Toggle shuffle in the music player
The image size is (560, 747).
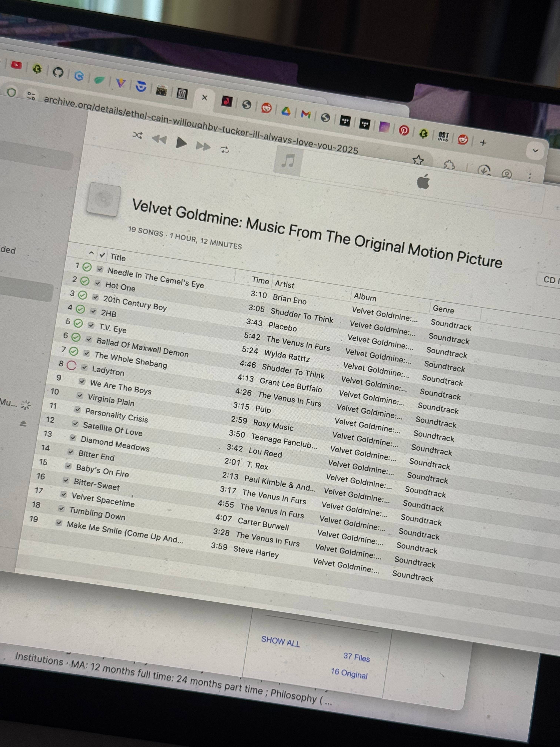pyautogui.click(x=137, y=135)
